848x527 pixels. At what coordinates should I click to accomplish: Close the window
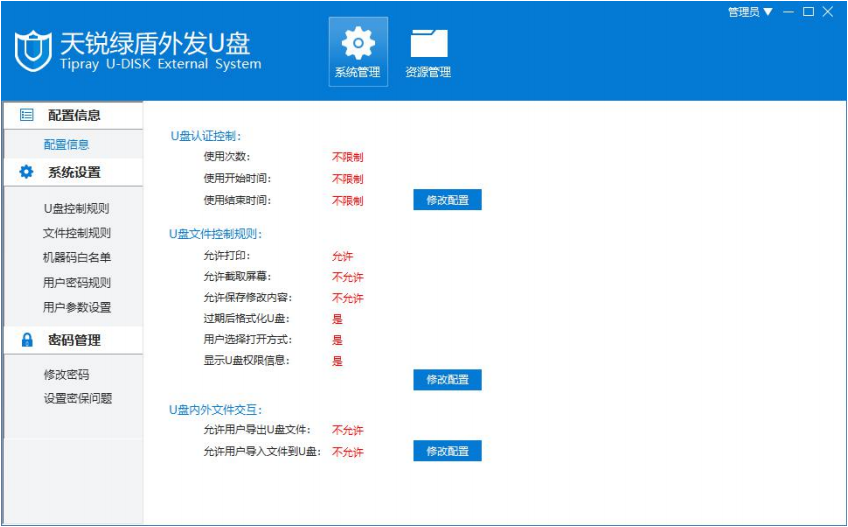pyautogui.click(x=828, y=12)
